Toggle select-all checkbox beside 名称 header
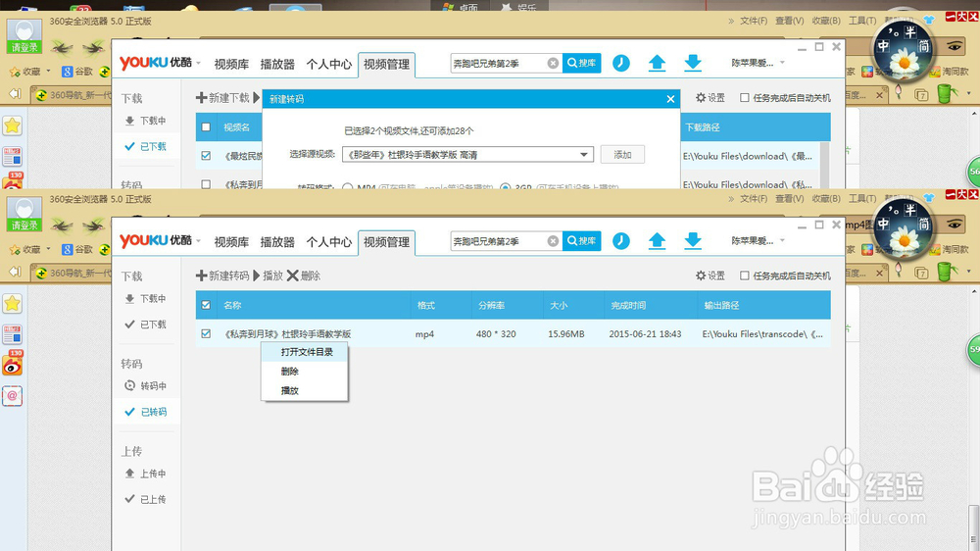 [206, 305]
